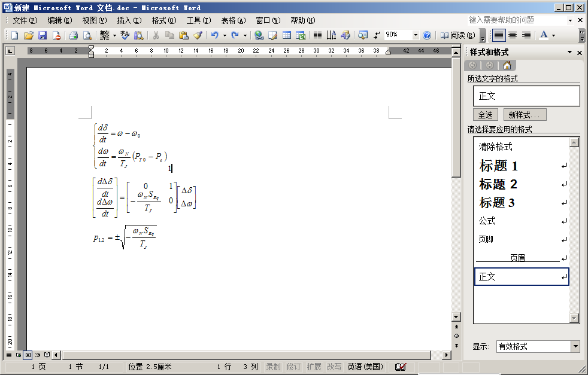Show or hide formatting marks
The height and width of the screenshot is (375, 588).
tap(377, 35)
